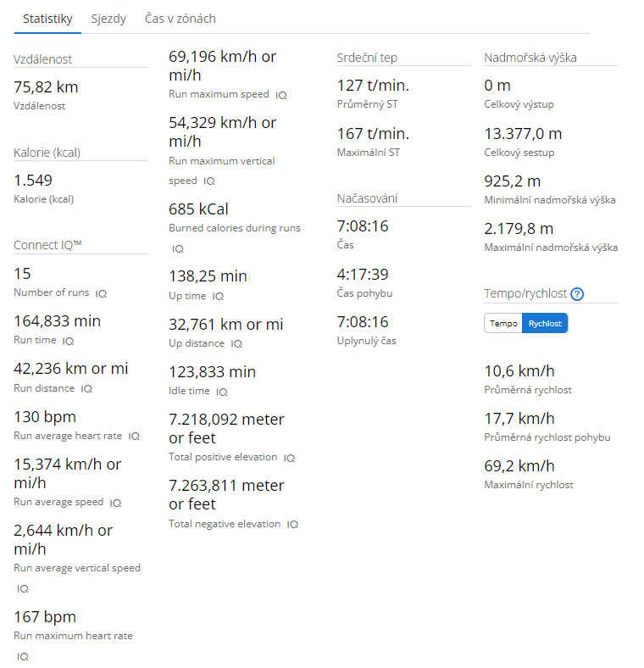Screen dimensions: 644x668
Task: Switch to Tempo display
Action: point(503,324)
